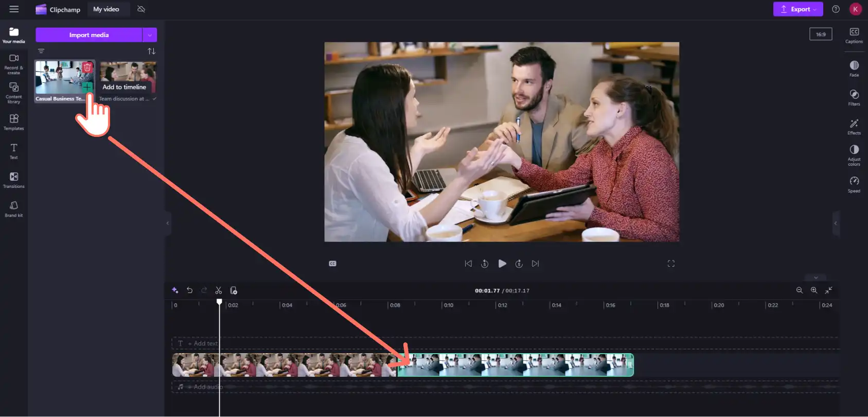Select Team discussion media thumbnail

click(x=128, y=77)
